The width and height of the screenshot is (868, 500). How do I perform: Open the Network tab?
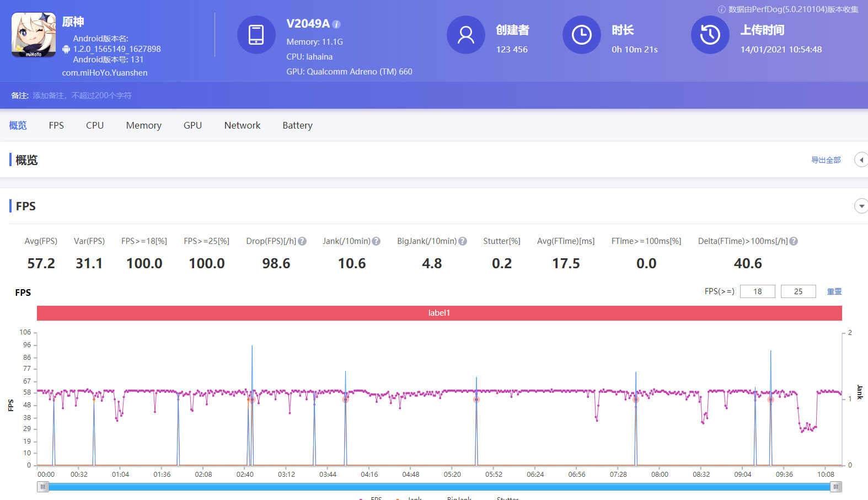[x=242, y=125]
